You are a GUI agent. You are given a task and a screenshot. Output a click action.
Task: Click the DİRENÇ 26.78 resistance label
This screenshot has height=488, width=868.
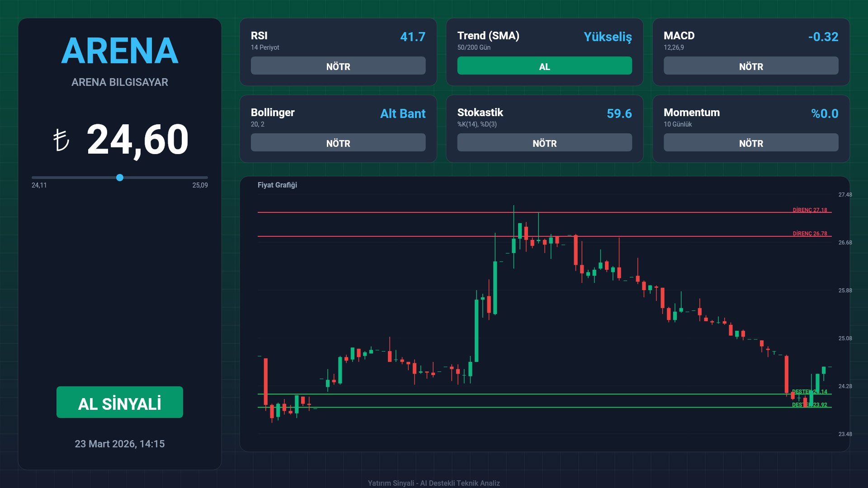click(x=810, y=233)
